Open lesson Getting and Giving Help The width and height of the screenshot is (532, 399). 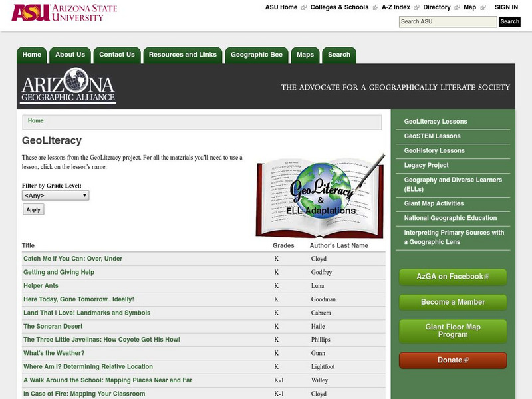point(59,272)
